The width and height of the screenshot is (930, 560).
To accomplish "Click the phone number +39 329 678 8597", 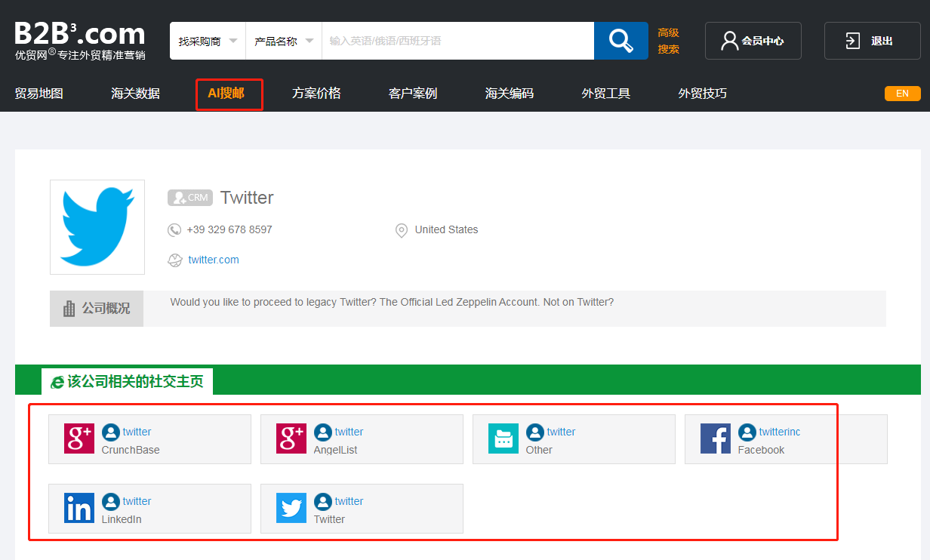I will (229, 229).
